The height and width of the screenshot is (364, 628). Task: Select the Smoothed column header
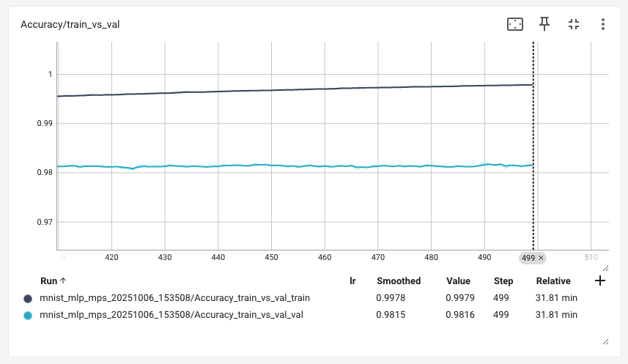point(399,281)
